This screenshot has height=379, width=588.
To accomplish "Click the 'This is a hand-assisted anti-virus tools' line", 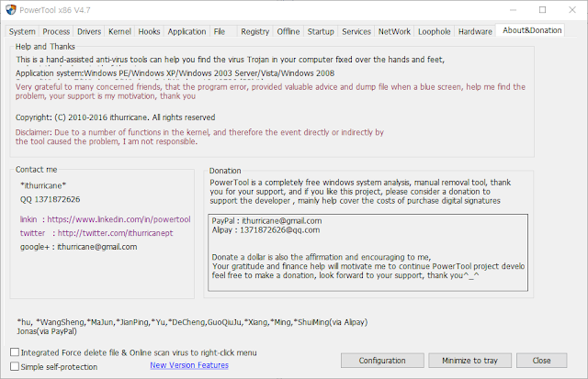I will pyautogui.click(x=230, y=60).
